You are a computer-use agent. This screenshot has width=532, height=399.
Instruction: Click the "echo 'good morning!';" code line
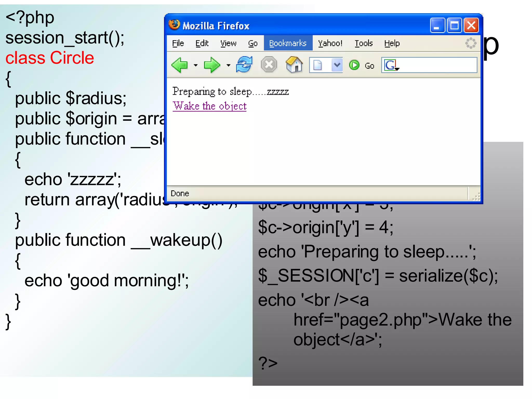107,281
